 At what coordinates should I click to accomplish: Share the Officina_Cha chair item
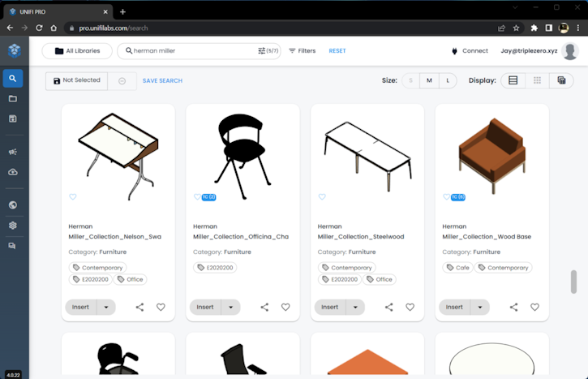coord(264,308)
